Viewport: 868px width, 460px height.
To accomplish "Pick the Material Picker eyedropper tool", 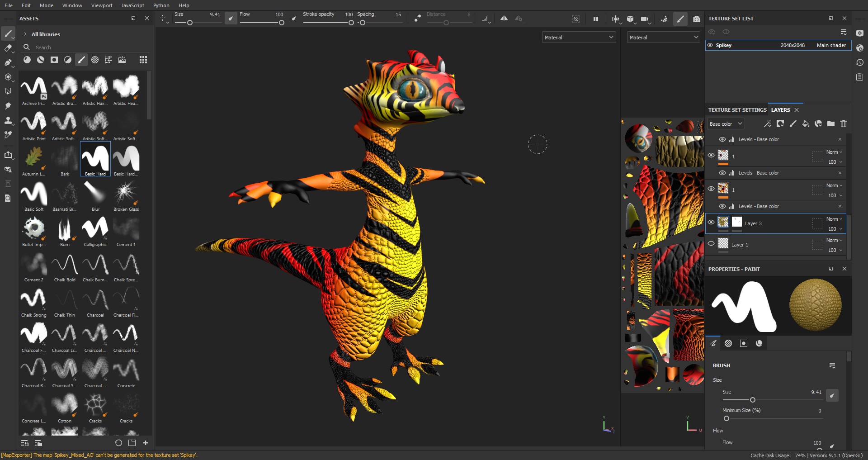I will pyautogui.click(x=8, y=135).
